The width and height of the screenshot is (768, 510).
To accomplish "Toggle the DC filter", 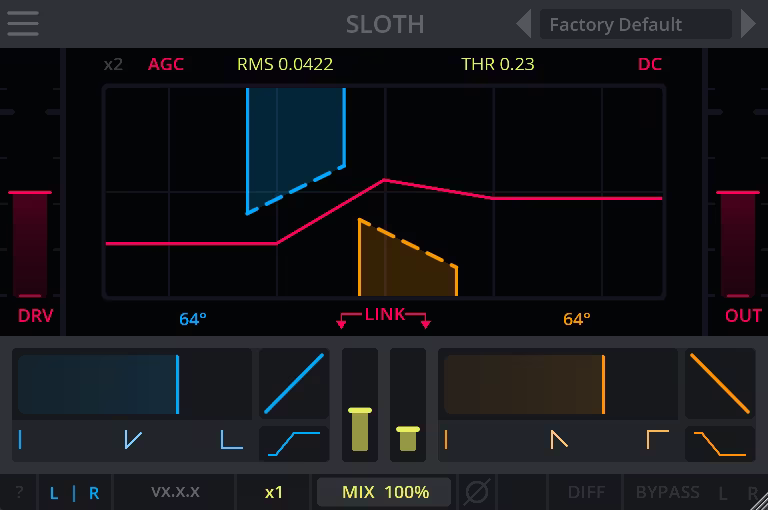I will [x=650, y=65].
